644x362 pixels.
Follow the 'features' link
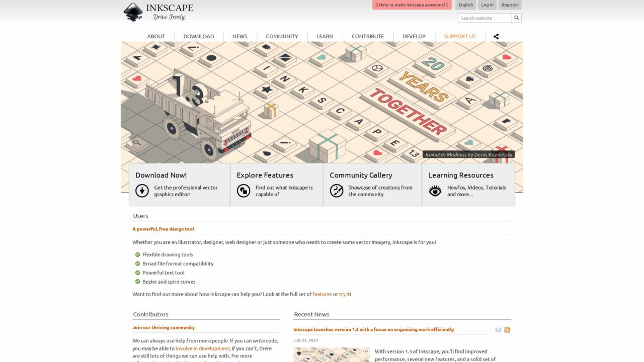[x=322, y=294]
